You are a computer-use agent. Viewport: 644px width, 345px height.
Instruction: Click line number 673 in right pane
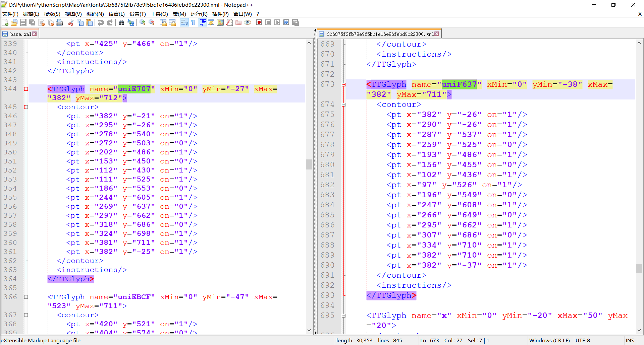tap(327, 84)
